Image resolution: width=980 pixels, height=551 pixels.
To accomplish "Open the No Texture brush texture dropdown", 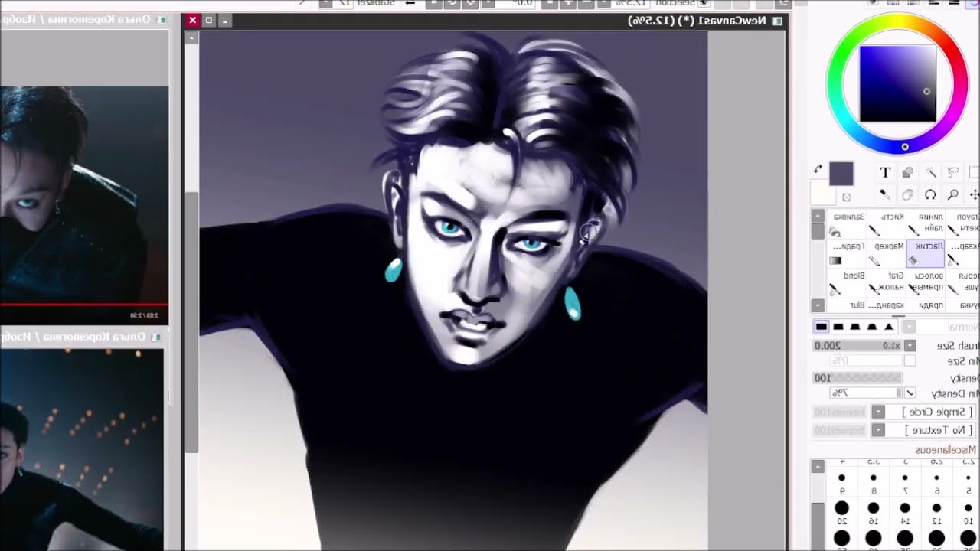I will pyautogui.click(x=878, y=431).
